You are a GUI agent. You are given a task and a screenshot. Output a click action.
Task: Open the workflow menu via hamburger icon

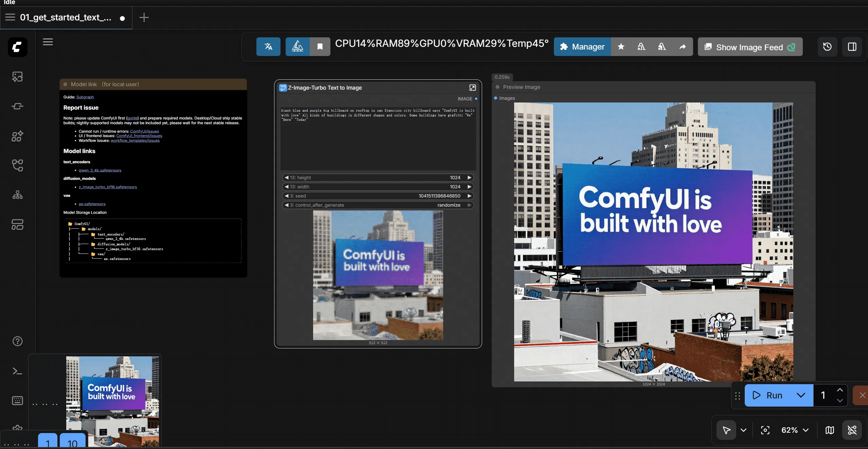click(48, 42)
